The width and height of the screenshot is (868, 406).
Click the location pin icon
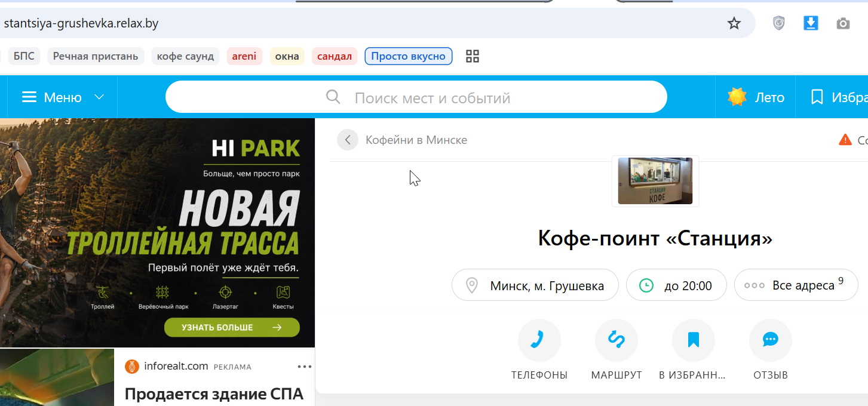(472, 285)
